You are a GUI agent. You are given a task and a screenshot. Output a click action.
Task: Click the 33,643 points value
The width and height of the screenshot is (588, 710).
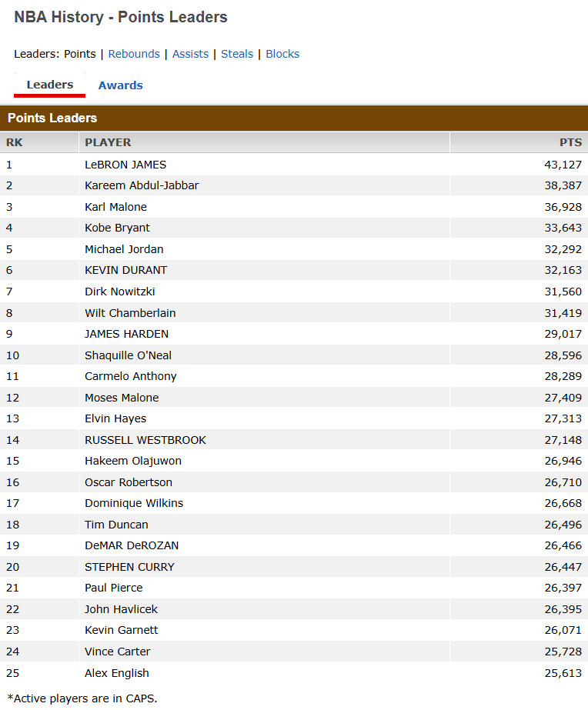click(563, 228)
